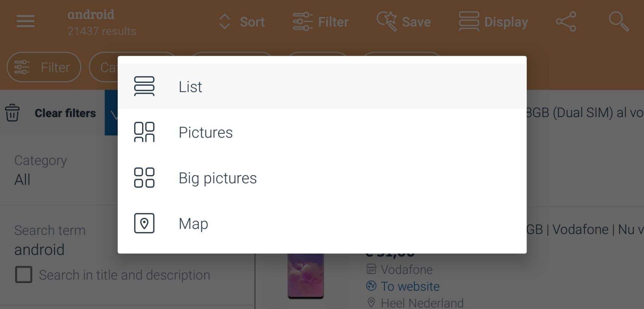Select the List view icon
Screen dimensions: 644x309
(x=144, y=86)
